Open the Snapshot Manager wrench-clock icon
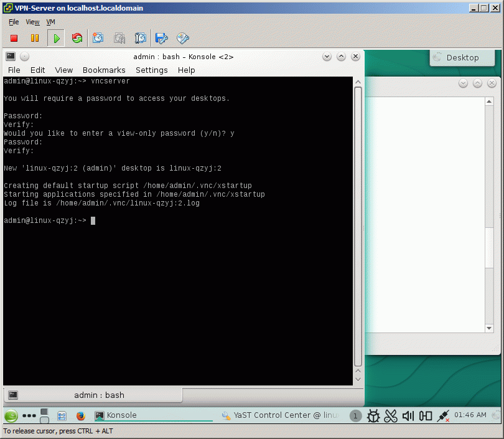Viewport: 504px width, 439px height. (x=141, y=38)
